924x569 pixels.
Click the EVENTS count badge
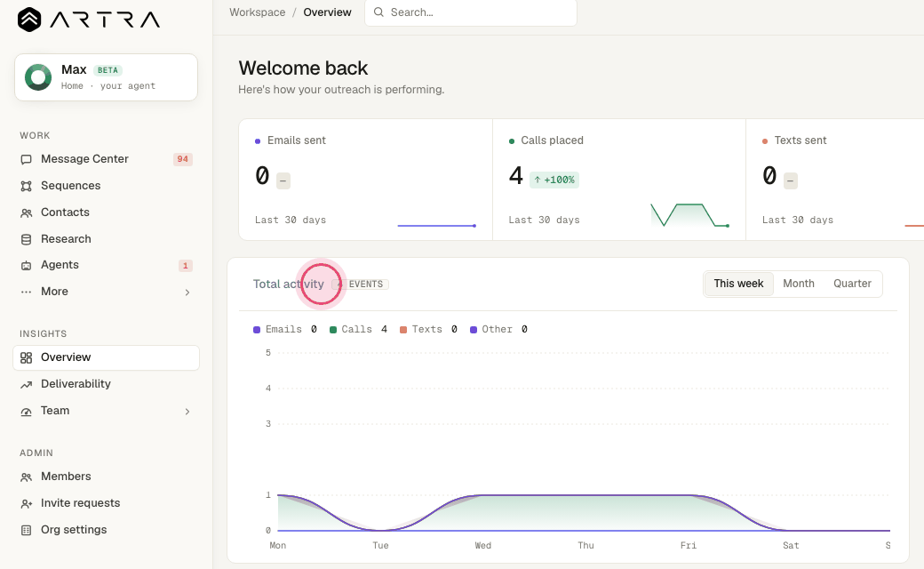(x=360, y=284)
